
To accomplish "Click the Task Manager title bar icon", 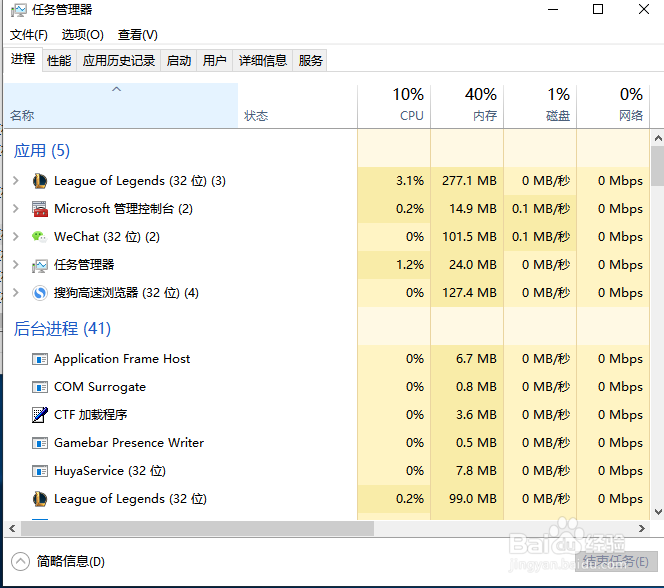I will [18, 10].
